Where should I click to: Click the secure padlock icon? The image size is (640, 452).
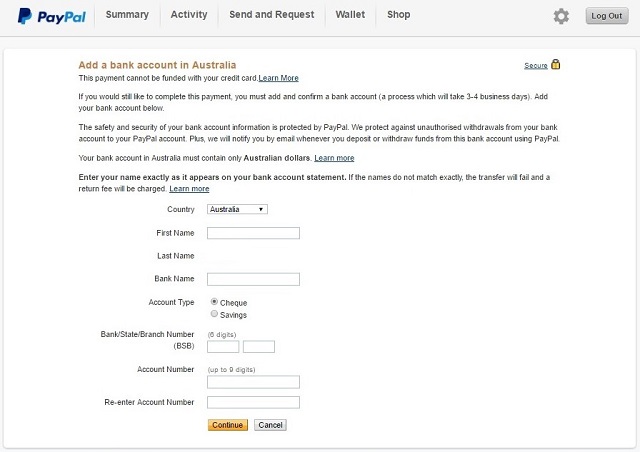(556, 64)
